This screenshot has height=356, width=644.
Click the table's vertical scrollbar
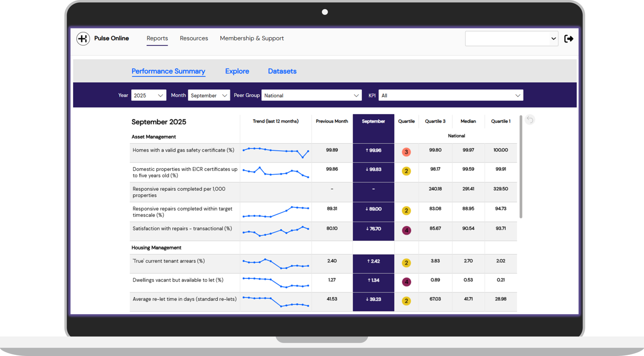coord(521,166)
